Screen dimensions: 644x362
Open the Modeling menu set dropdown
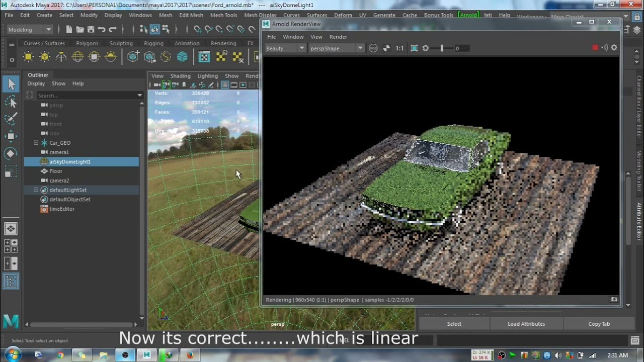[29, 30]
